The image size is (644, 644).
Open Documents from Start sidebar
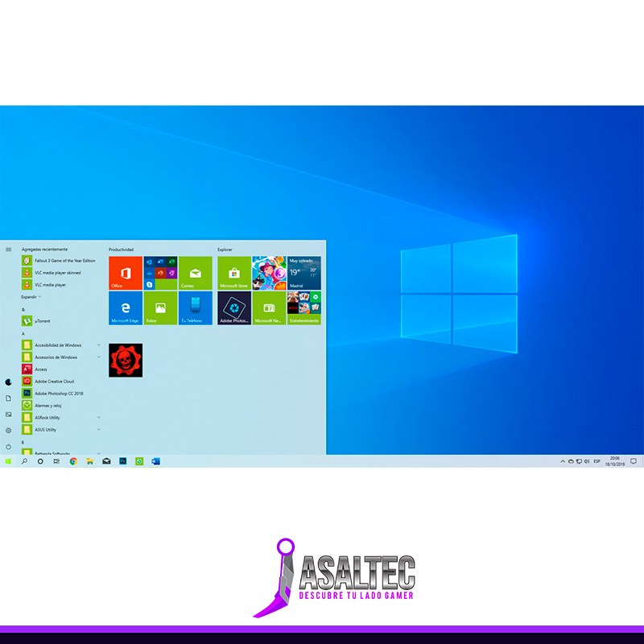tap(8, 398)
